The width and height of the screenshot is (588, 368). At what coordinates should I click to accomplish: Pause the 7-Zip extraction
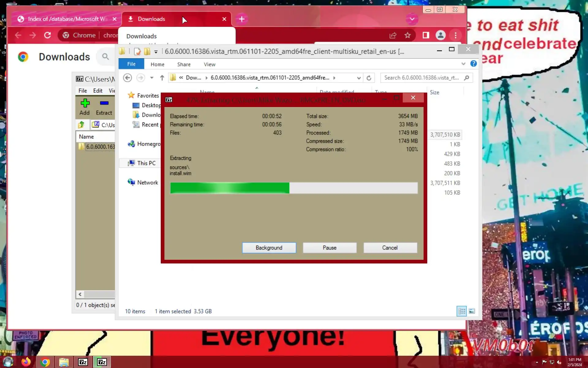[x=330, y=248]
